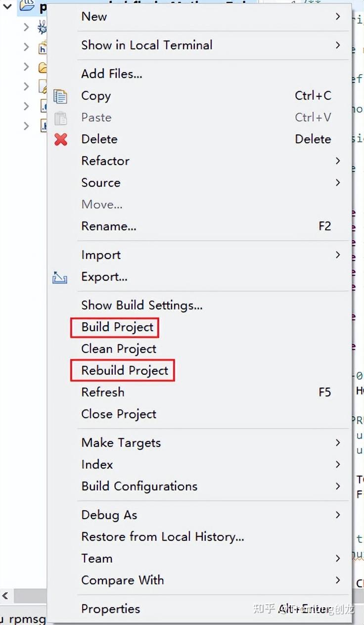This screenshot has width=364, height=625.
Task: Expand the New submenu arrow
Action: pyautogui.click(x=338, y=16)
